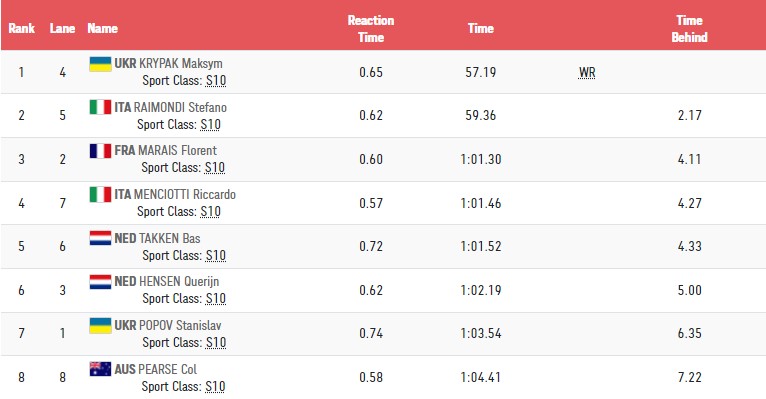Click the Rank column header
Viewport: 766px width, 399px height.
[x=21, y=28]
